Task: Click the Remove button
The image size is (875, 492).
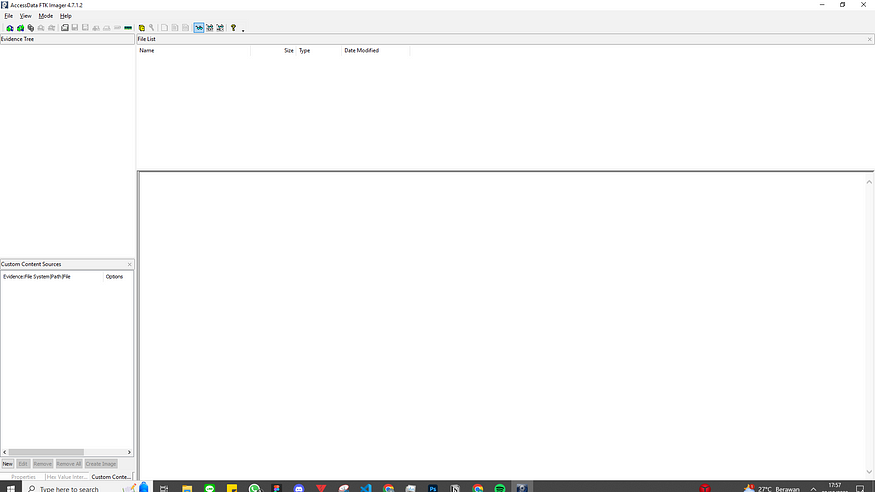Action: coord(42,464)
